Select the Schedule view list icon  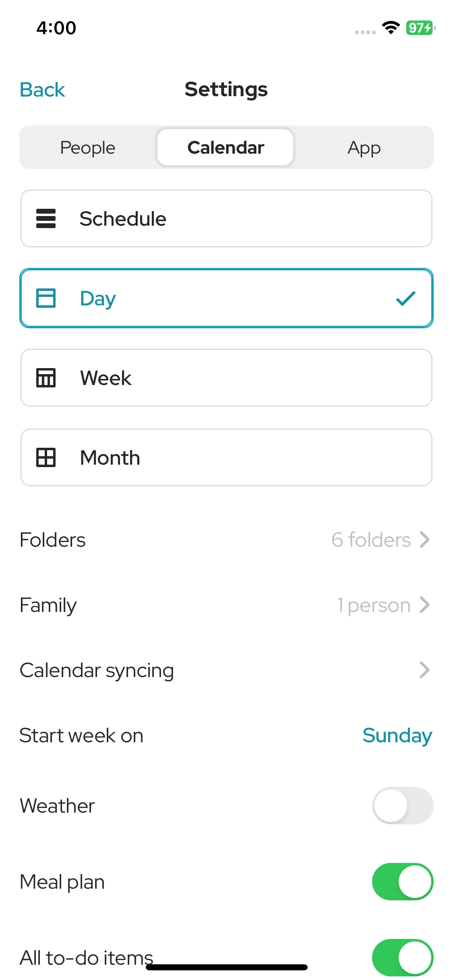[46, 218]
